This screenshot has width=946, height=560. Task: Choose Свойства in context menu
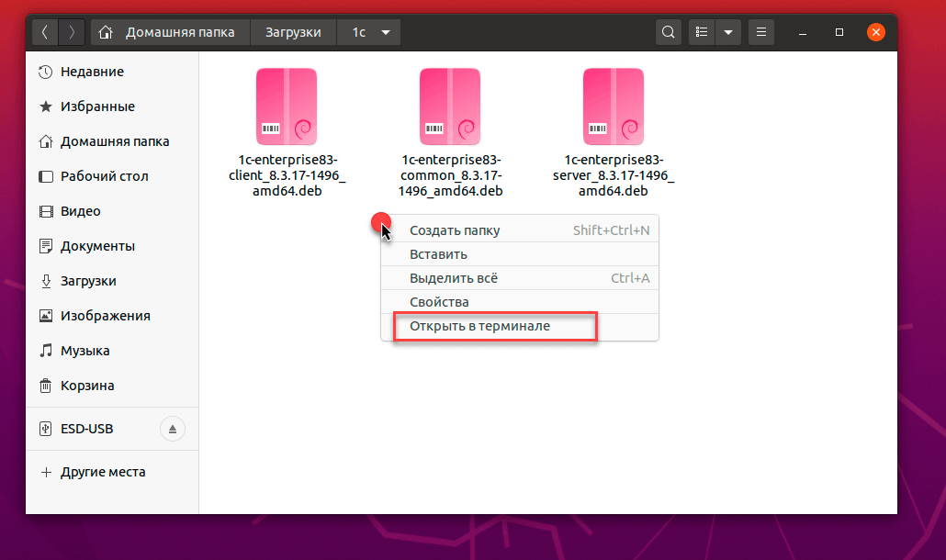tap(520, 302)
